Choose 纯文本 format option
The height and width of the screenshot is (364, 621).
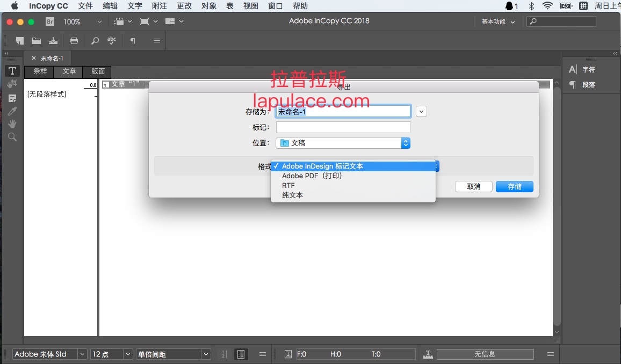coord(353,195)
